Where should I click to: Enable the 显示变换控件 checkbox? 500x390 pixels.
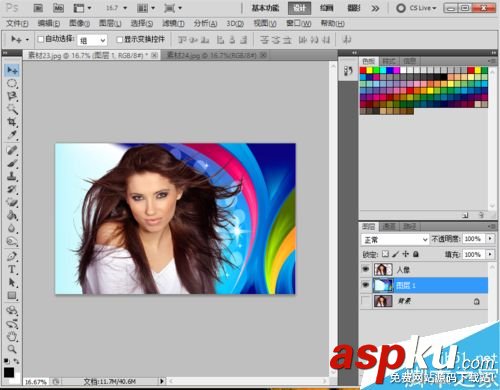click(x=119, y=40)
